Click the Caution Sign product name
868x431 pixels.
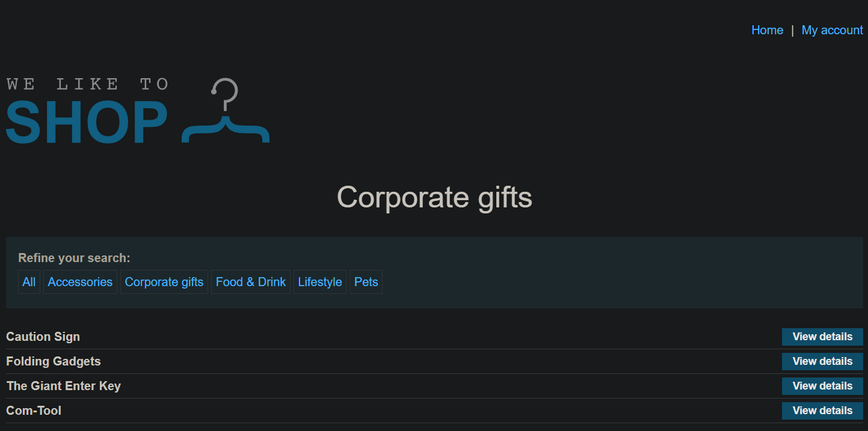coord(43,337)
